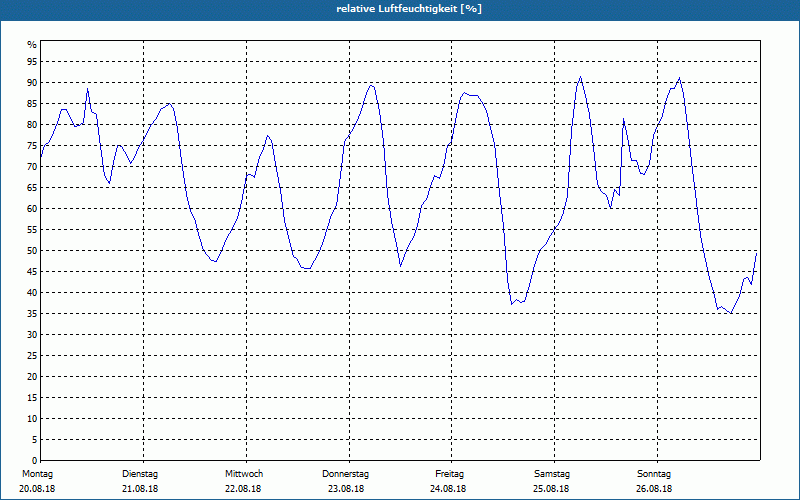Viewport: 800px width, 500px height.
Task: Click the y-axis value "65"
Action: pos(32,188)
